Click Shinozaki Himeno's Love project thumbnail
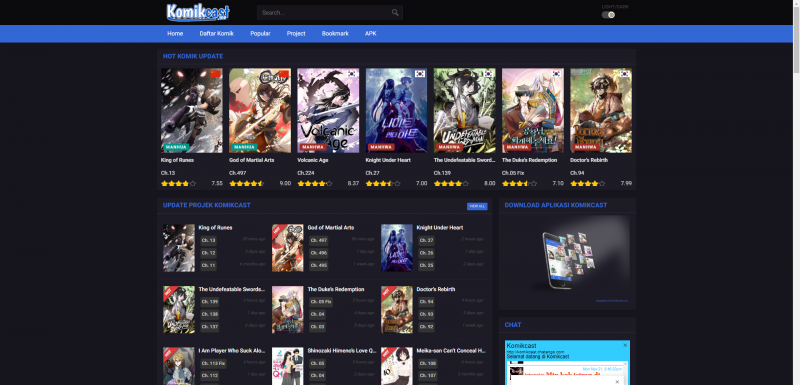The width and height of the screenshot is (800, 385). click(x=288, y=366)
